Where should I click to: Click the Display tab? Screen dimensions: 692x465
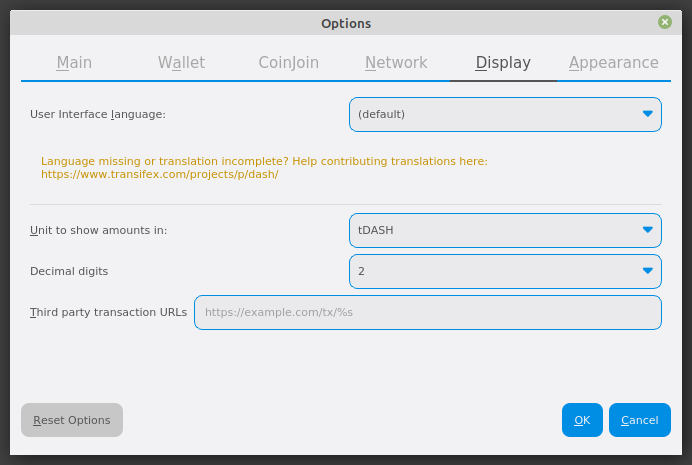click(503, 63)
